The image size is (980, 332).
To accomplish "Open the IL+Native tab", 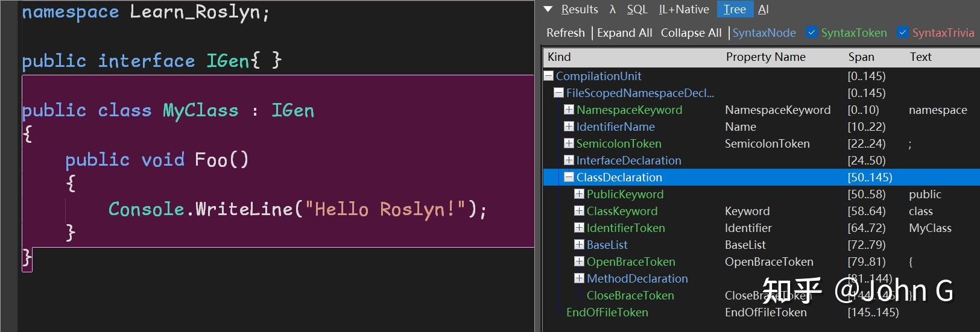I will click(x=684, y=9).
